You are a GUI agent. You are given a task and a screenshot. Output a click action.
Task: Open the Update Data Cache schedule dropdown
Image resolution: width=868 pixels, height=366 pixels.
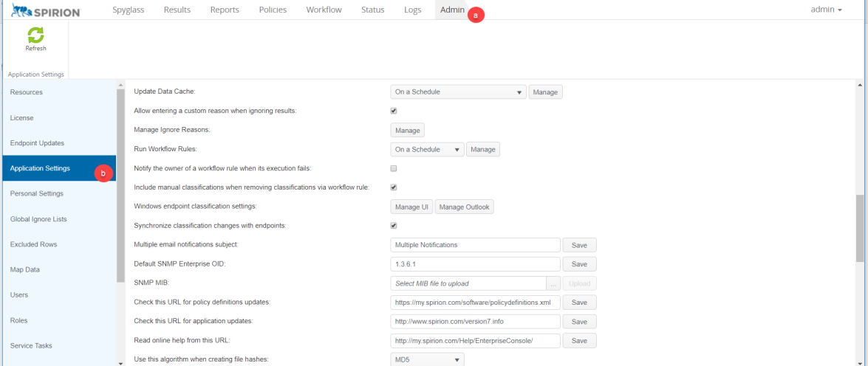tap(458, 92)
